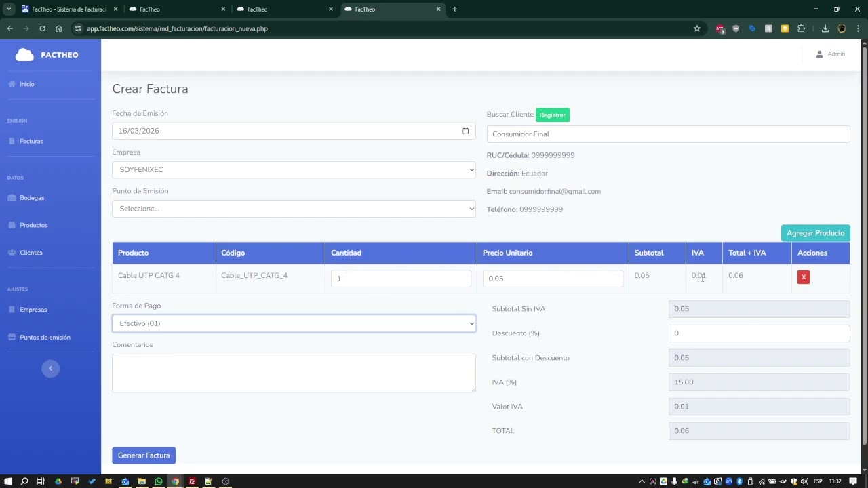This screenshot has height=488, width=868.
Task: Click the TOTAL field showing 0.06
Action: [x=759, y=431]
